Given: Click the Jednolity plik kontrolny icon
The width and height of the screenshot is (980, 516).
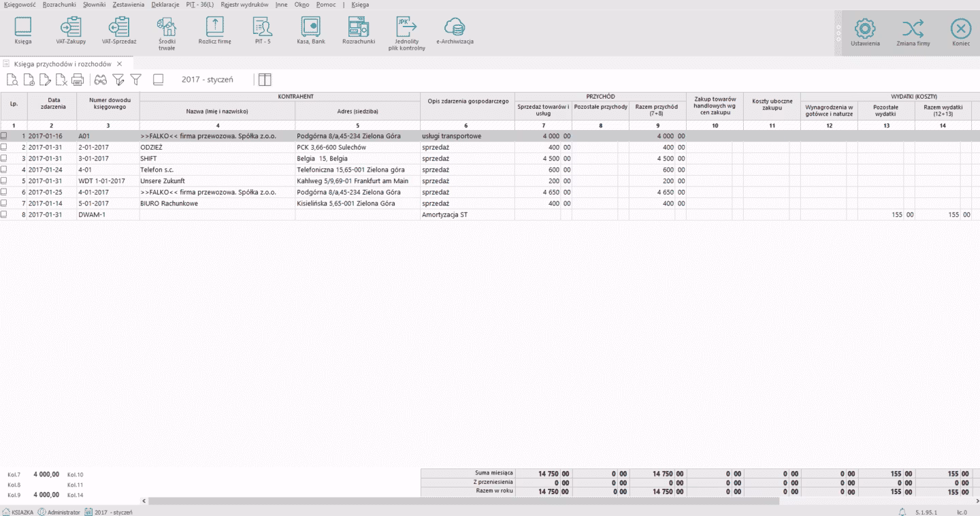Looking at the screenshot, I should pos(406,28).
